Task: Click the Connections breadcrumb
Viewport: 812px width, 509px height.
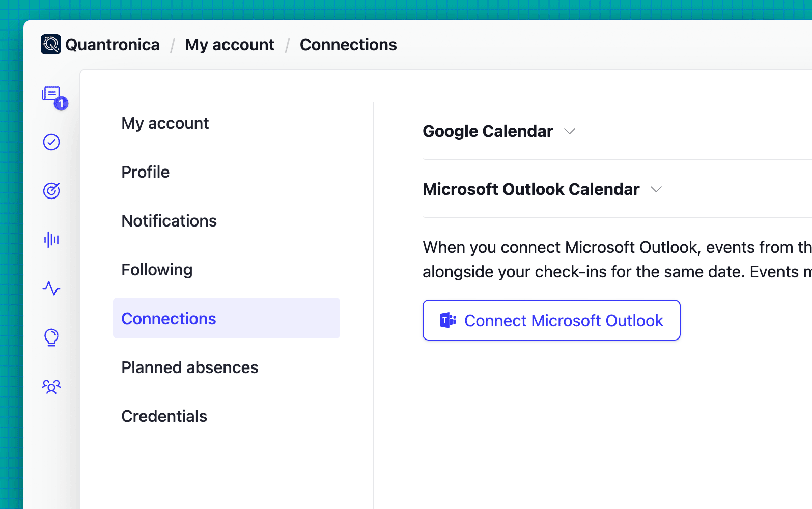Action: pos(348,45)
